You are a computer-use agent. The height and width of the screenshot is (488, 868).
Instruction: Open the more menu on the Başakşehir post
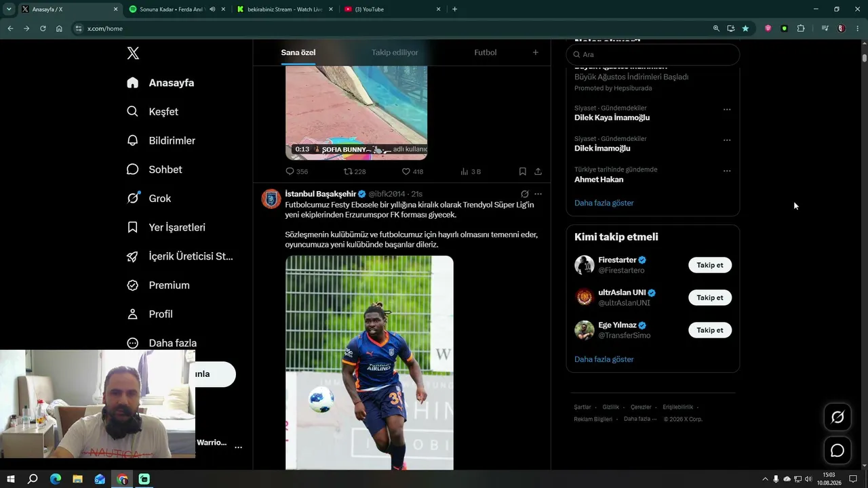[538, 194]
